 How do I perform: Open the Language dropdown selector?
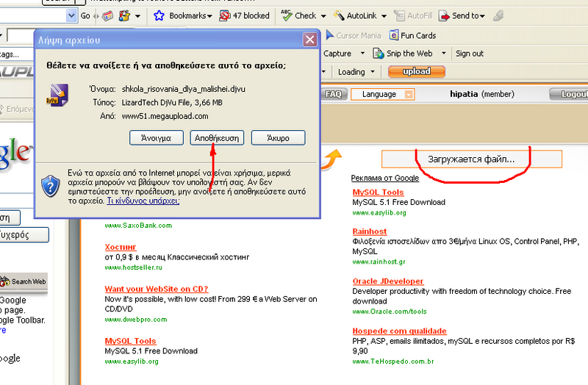coord(382,94)
